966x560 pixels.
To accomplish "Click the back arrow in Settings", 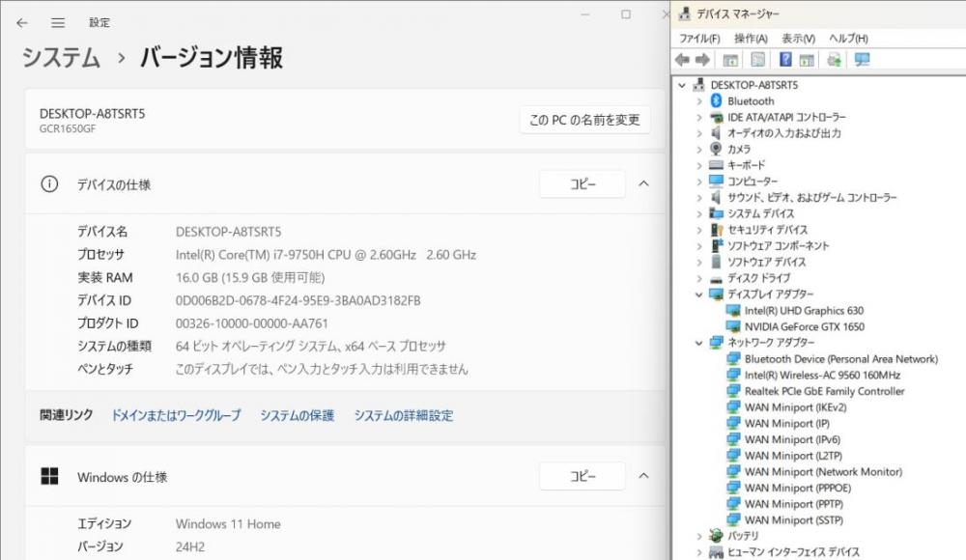I will point(22,23).
